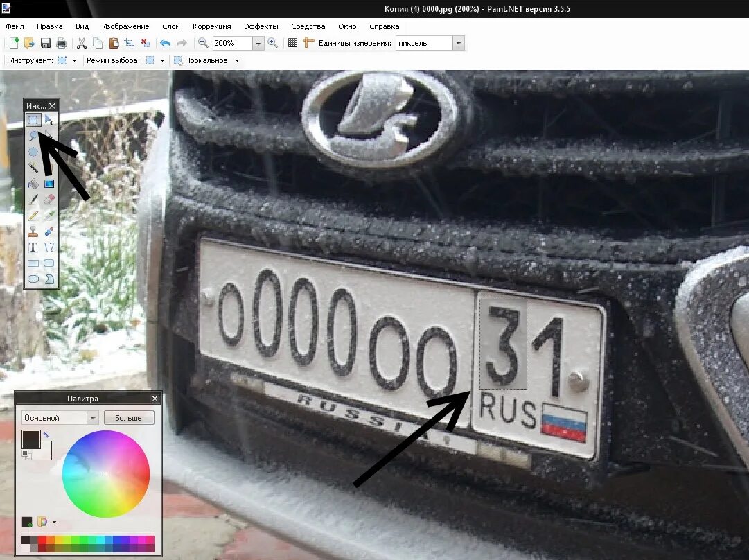Cut the selection with the scissors icon
The height and width of the screenshot is (560, 749).
(x=82, y=43)
